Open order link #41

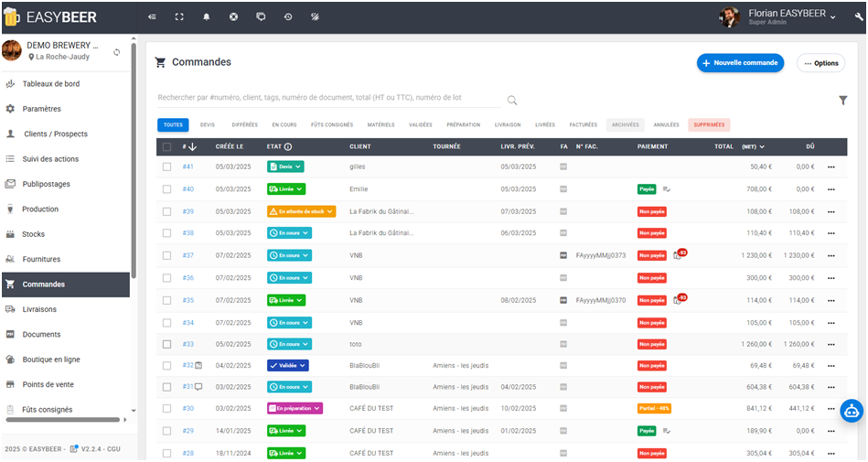(188, 167)
